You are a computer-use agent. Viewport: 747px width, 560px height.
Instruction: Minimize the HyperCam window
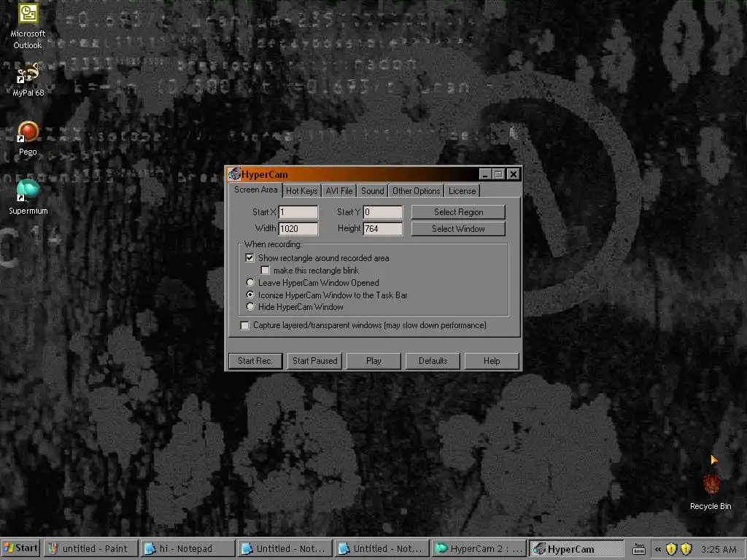point(485,174)
